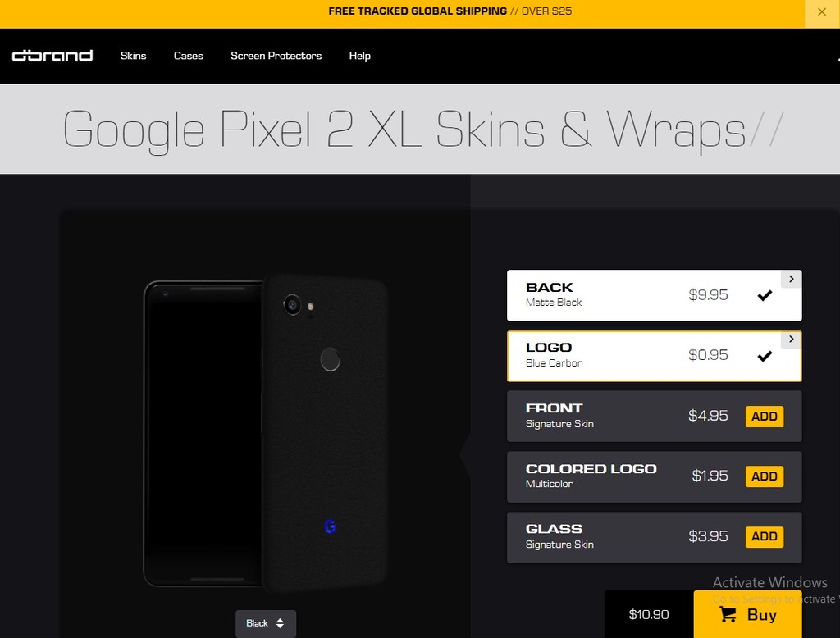Toggle the BACK Matte Black checkmark
Viewport: 840px width, 638px height.
click(x=765, y=295)
